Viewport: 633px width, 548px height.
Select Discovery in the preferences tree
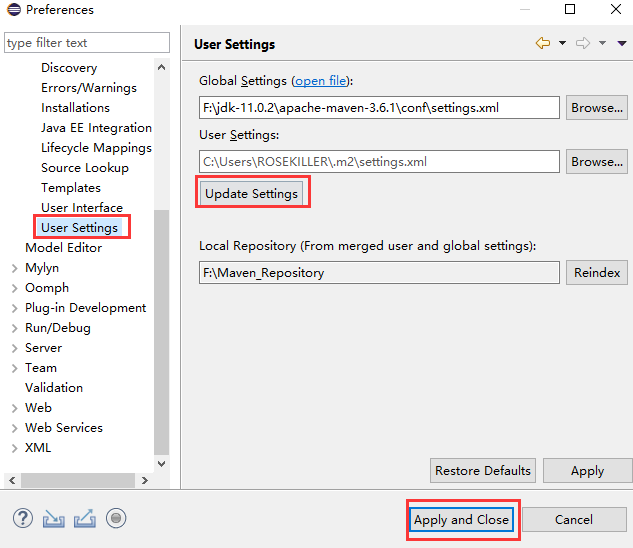click(x=69, y=68)
